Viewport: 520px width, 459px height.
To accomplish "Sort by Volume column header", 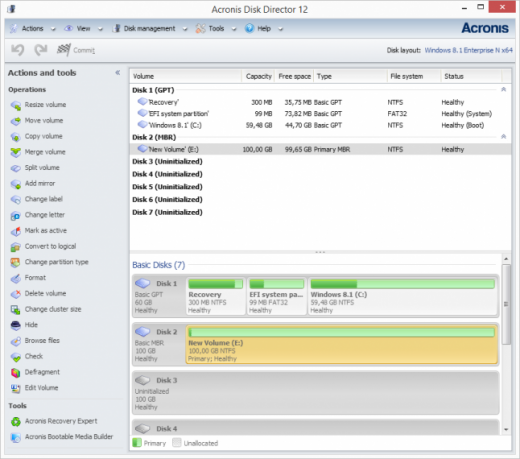I will [x=186, y=76].
